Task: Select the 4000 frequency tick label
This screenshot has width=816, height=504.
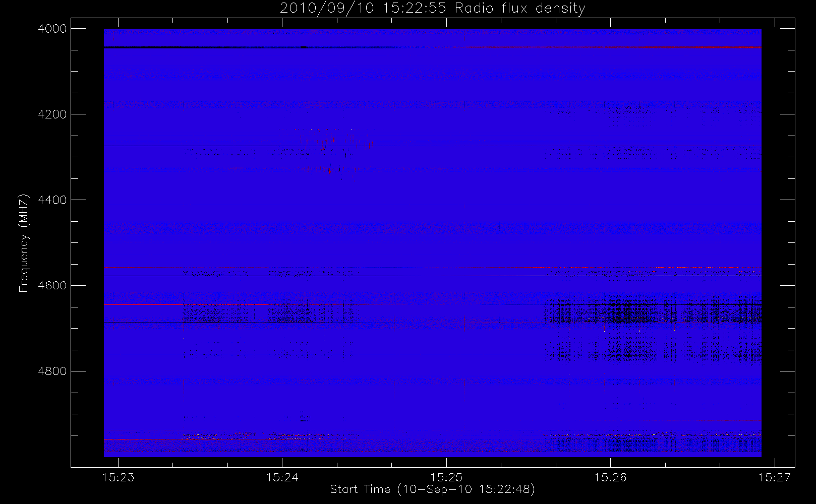Action: pyautogui.click(x=52, y=29)
